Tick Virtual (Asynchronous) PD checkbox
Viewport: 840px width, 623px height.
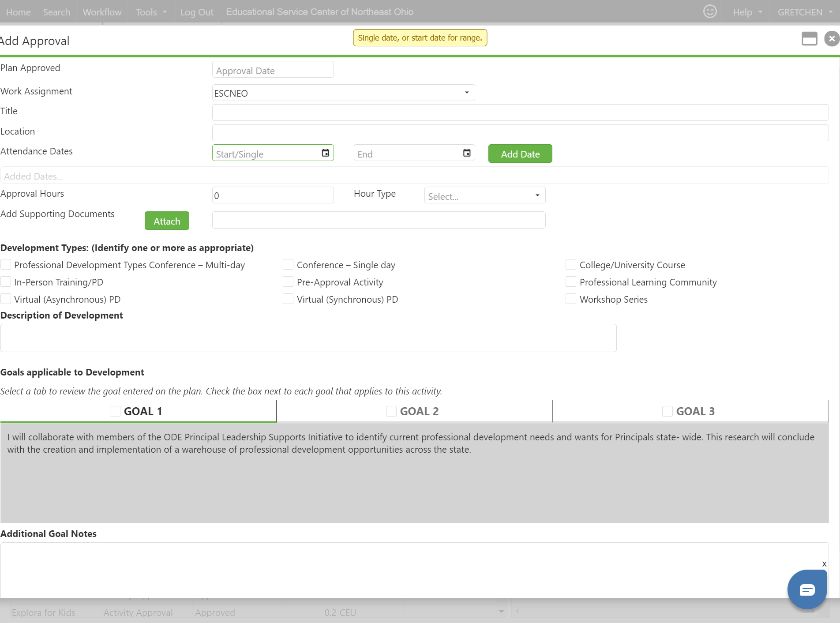point(6,299)
